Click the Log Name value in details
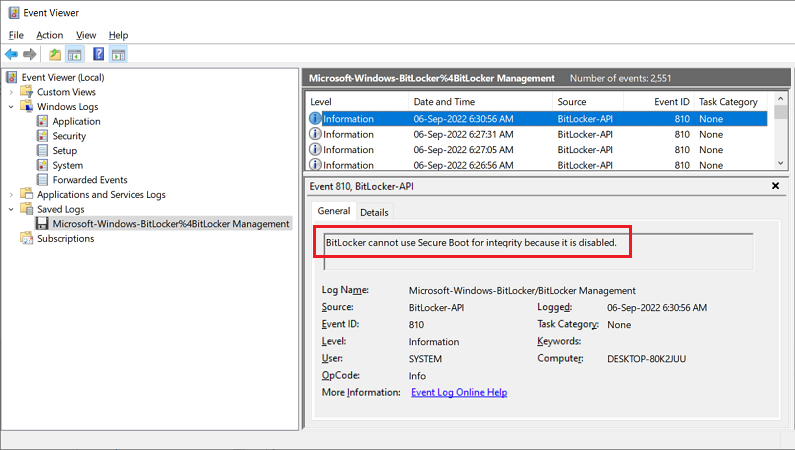The image size is (795, 450). coord(522,290)
